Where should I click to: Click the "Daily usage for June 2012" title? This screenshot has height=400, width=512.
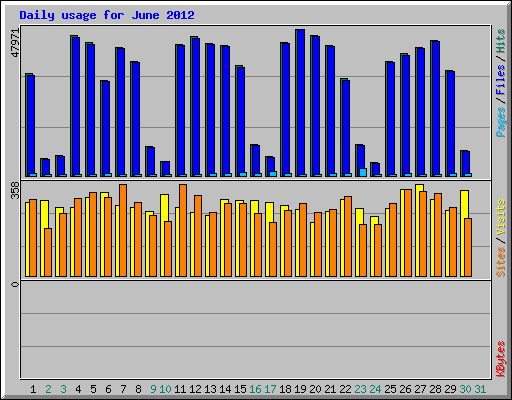coord(107,15)
